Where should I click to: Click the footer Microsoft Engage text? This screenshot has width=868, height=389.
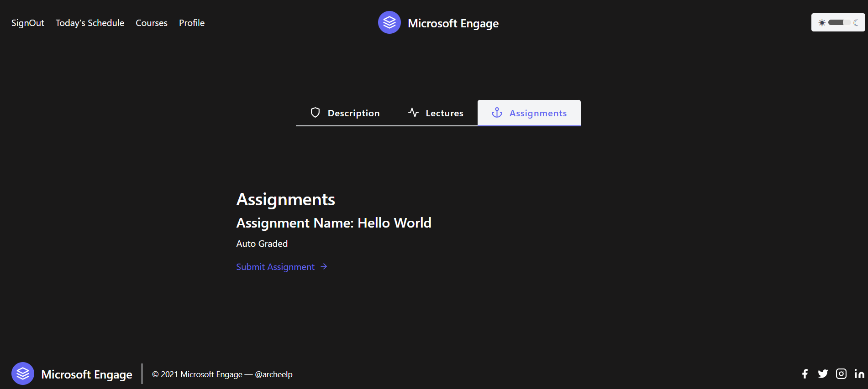(x=87, y=374)
